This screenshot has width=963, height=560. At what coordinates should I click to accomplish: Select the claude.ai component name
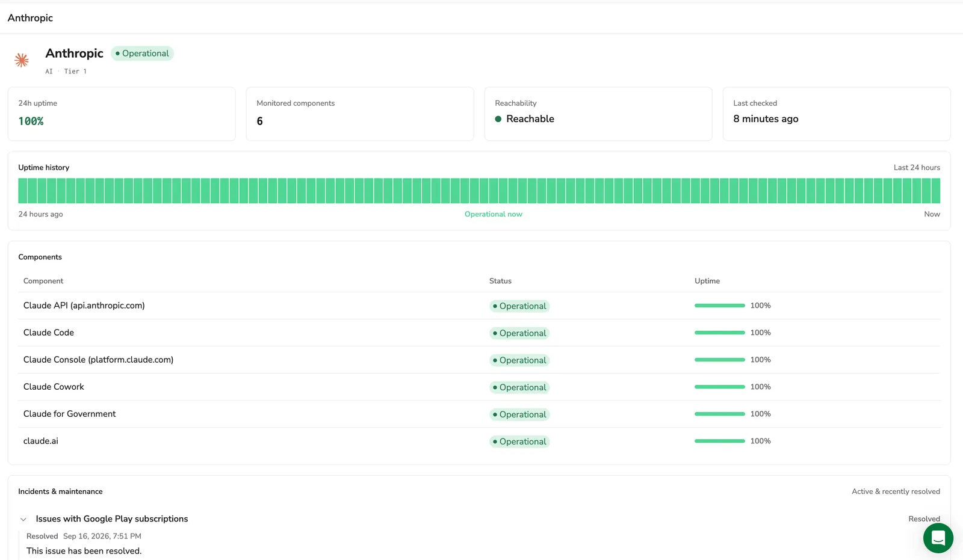[41, 441]
